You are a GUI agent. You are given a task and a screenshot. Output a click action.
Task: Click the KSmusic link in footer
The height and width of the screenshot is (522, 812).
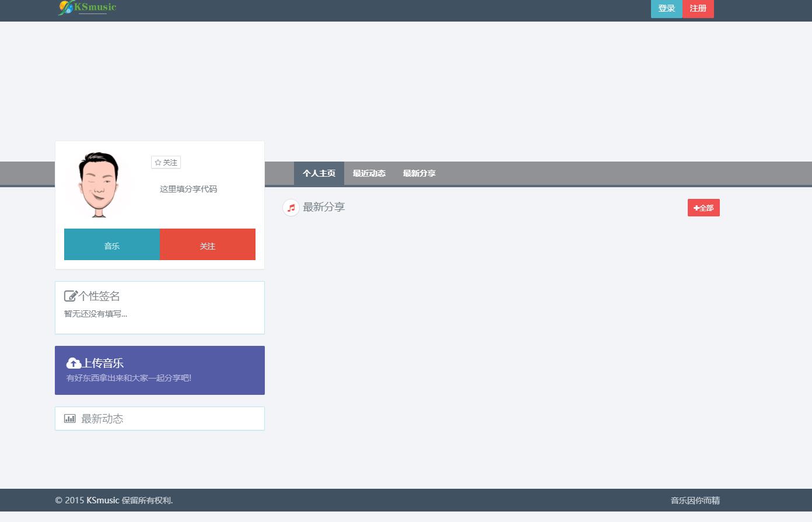tap(103, 500)
